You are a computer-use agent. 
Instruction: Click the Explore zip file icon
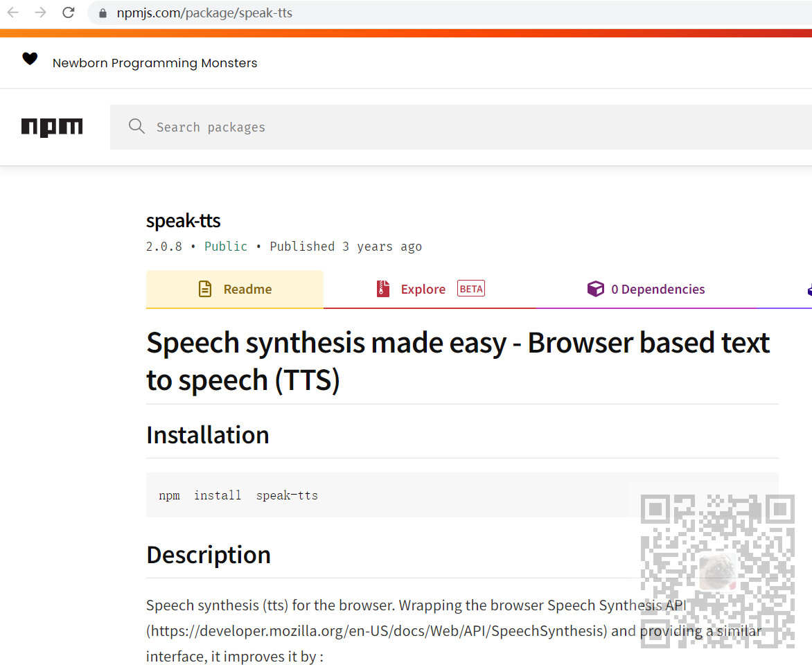coord(383,288)
